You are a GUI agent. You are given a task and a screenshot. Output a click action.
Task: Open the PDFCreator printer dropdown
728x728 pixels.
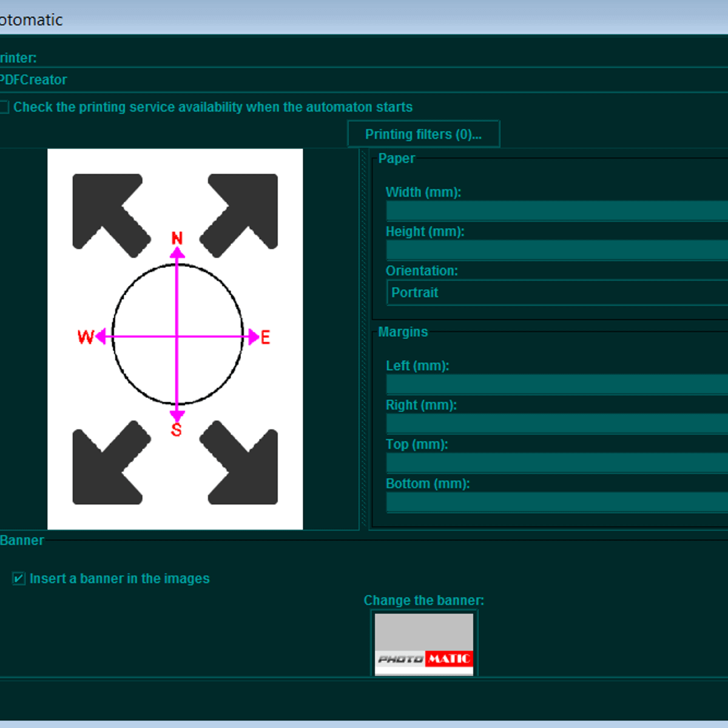coord(364,80)
